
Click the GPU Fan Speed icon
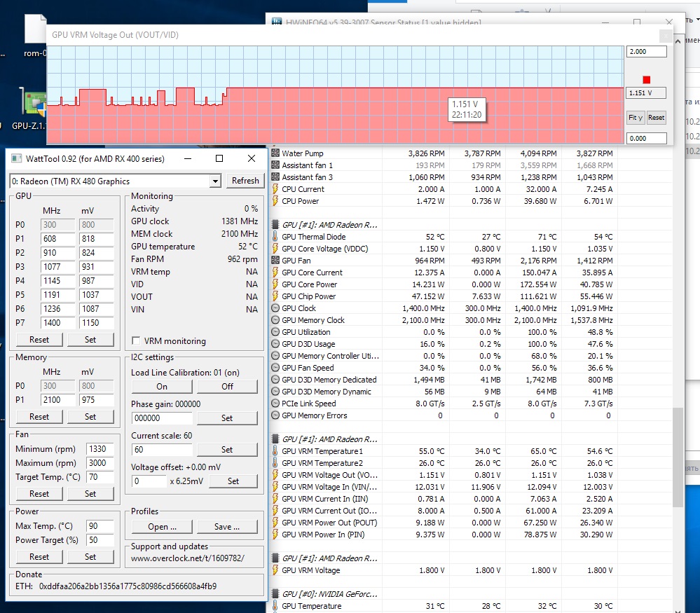(x=275, y=367)
